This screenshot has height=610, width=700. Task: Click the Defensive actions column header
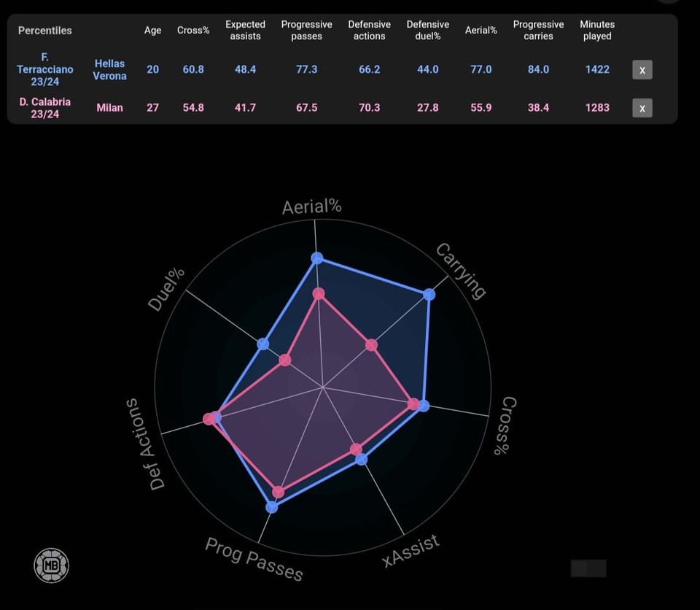pos(369,31)
